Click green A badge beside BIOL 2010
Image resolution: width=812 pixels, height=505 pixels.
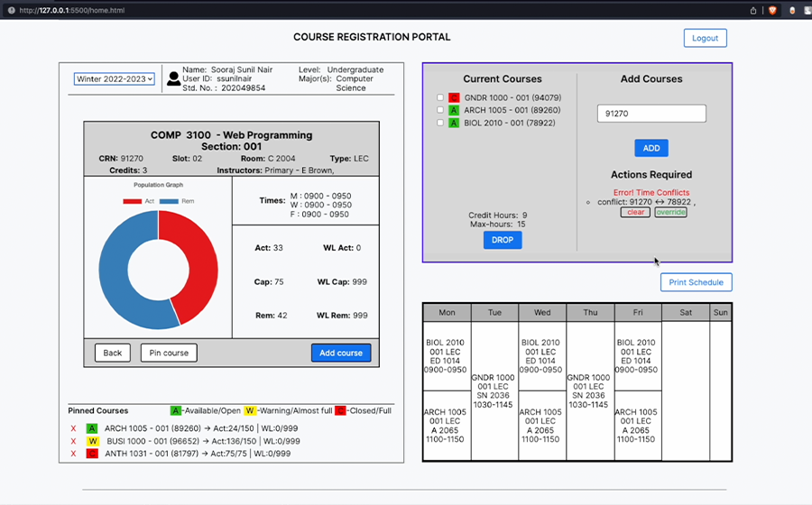point(454,124)
